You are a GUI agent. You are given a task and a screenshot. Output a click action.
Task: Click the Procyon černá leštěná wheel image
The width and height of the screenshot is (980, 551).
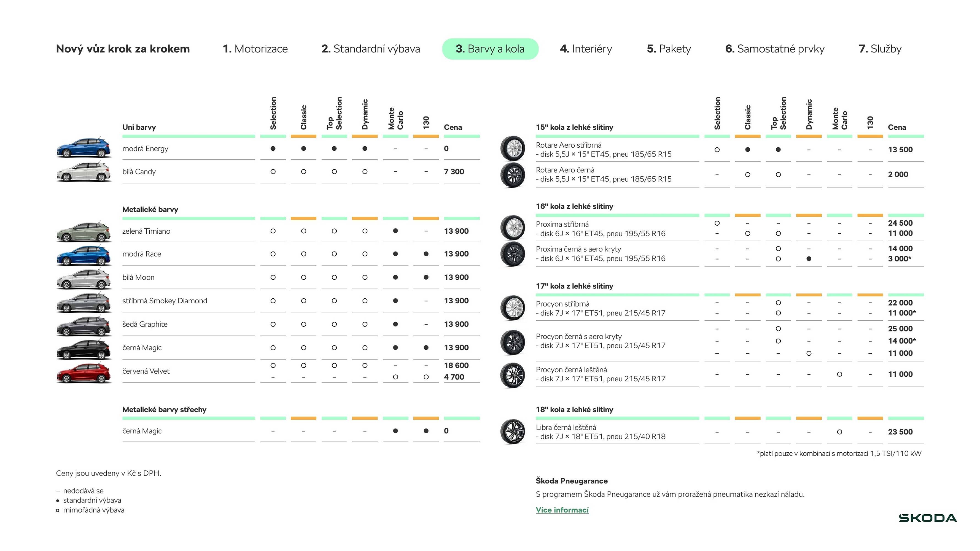[512, 375]
